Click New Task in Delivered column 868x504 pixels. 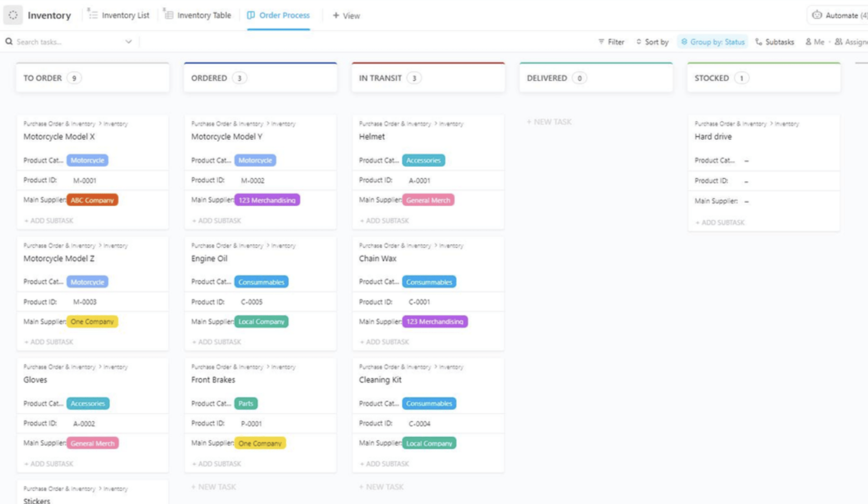pyautogui.click(x=548, y=121)
